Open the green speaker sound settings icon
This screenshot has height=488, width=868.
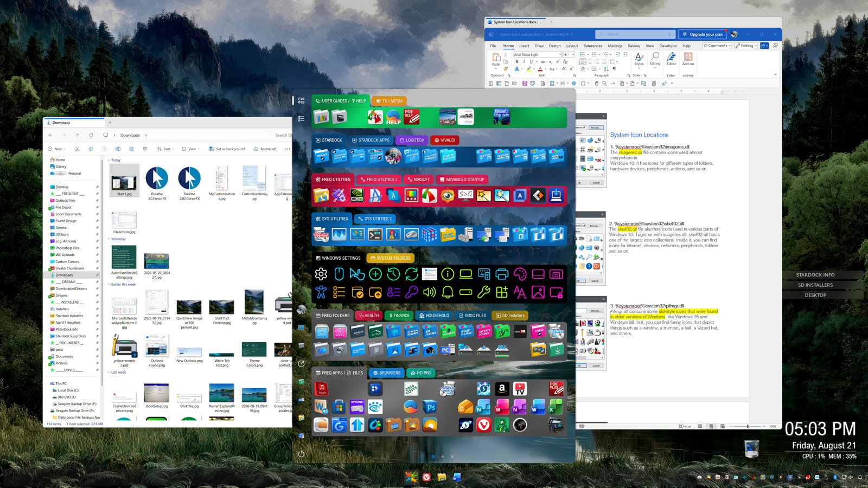tap(430, 293)
